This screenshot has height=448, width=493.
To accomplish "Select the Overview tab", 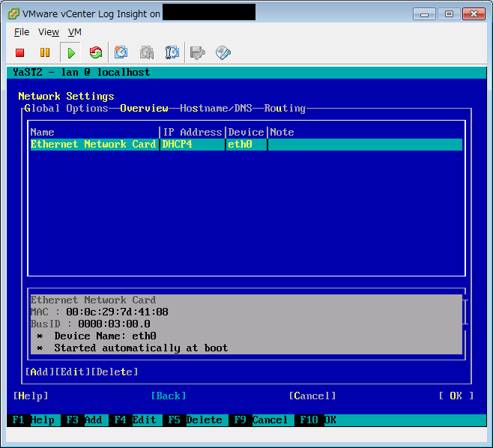I will (144, 108).
